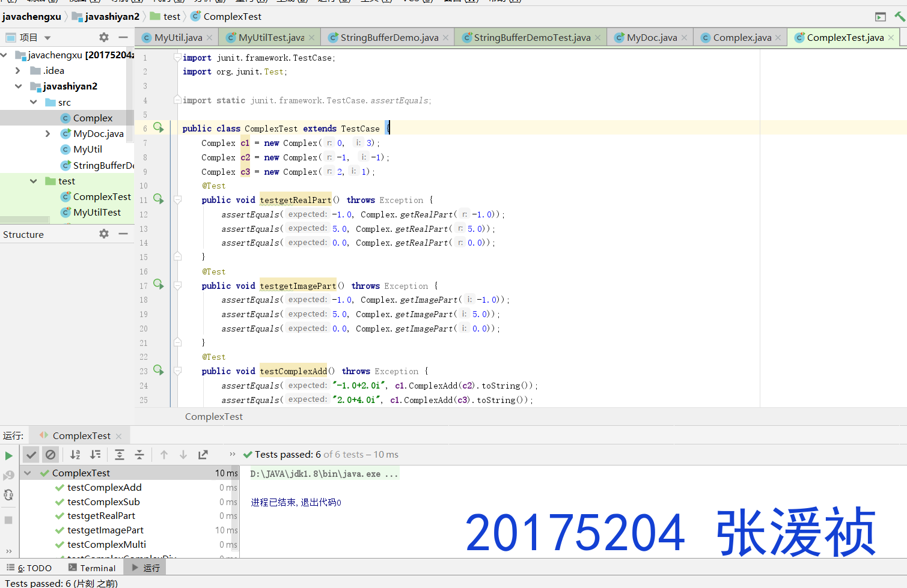Export the test results
This screenshot has width=907, height=588.
tap(203, 455)
